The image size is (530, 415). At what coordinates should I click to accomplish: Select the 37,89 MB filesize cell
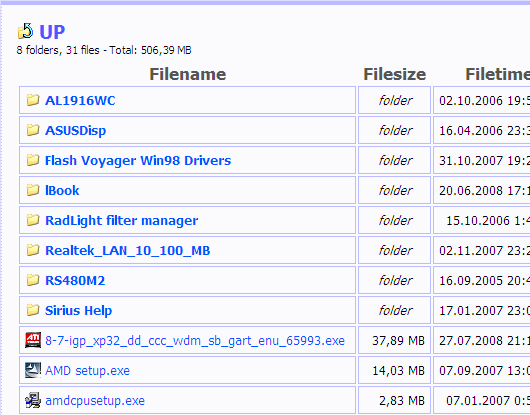click(x=394, y=340)
